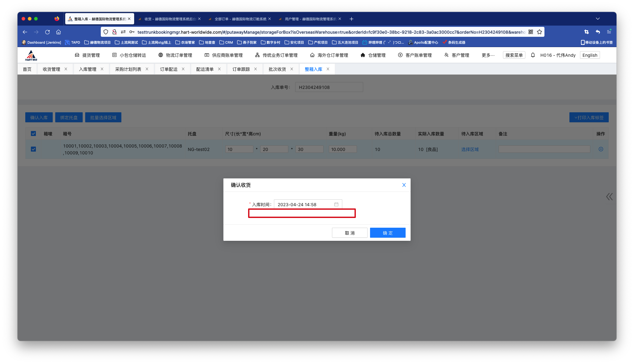Open the browser tab list chevron
This screenshot has width=634, height=364.
(x=597, y=19)
